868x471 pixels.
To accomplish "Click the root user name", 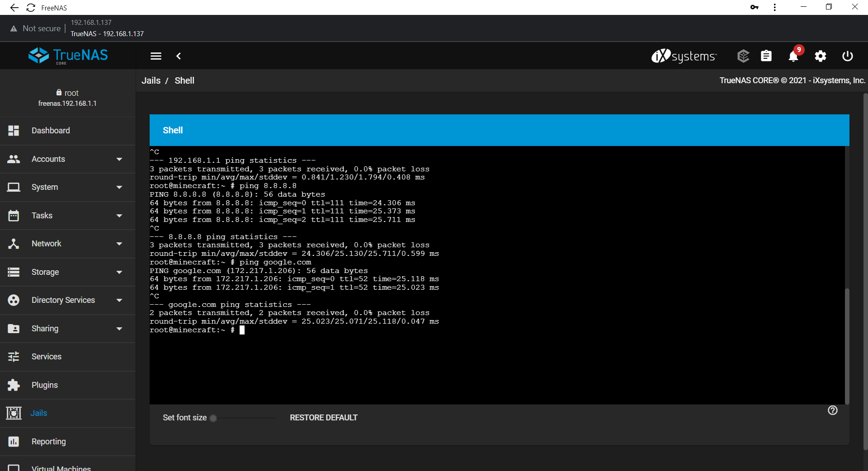I will click(71, 93).
